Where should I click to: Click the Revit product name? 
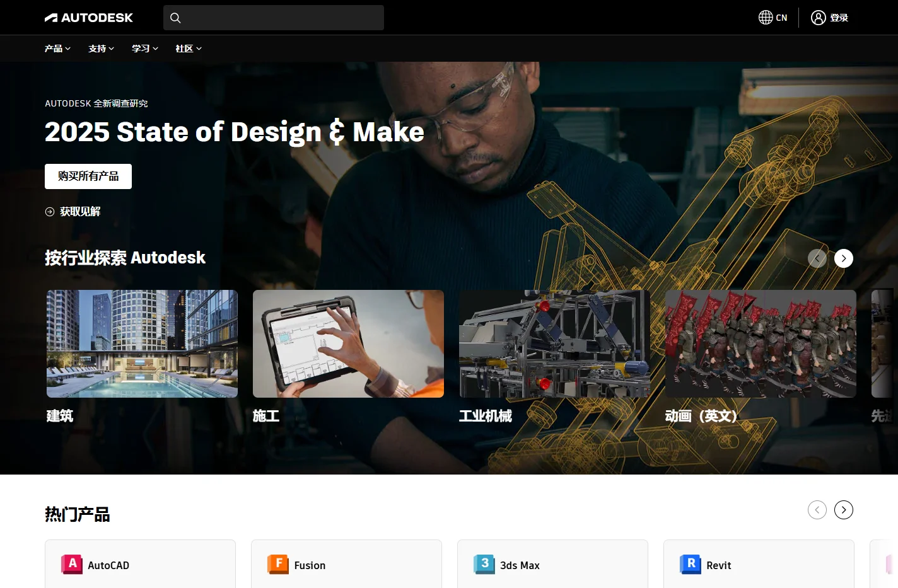(x=719, y=565)
